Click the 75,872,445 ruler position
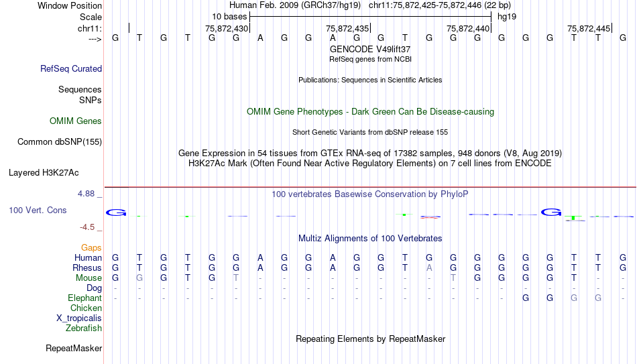637x364 pixels. pos(589,28)
